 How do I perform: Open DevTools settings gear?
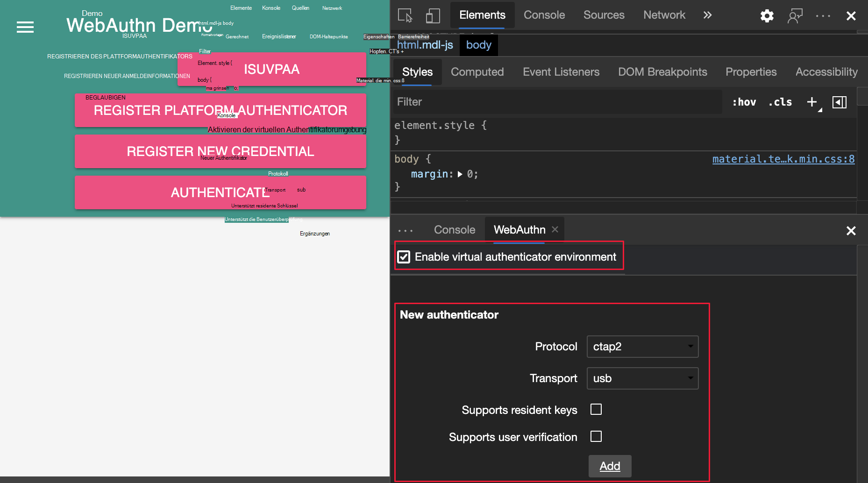(x=767, y=15)
